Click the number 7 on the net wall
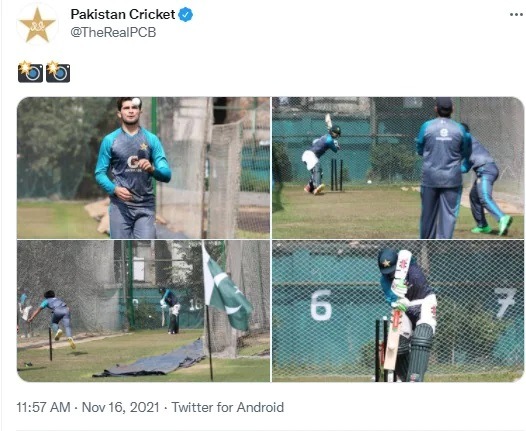The height and width of the screenshot is (431, 526). 505,303
